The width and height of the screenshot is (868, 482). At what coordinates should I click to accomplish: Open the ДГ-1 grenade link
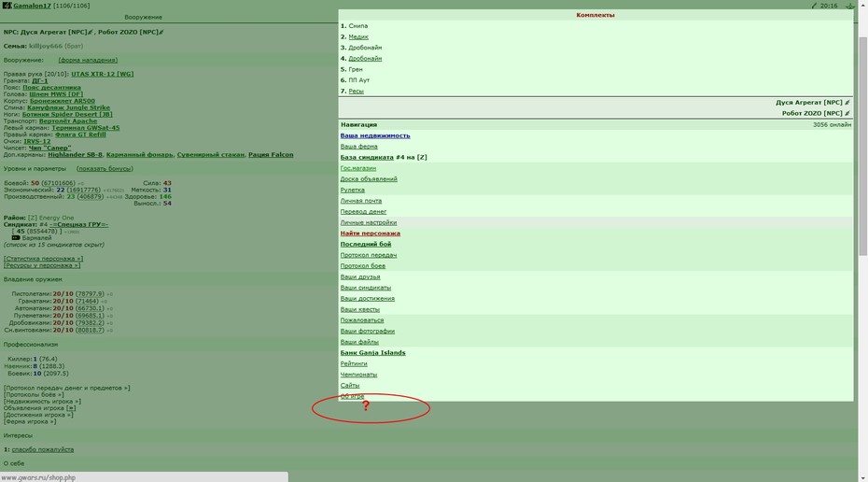point(40,81)
